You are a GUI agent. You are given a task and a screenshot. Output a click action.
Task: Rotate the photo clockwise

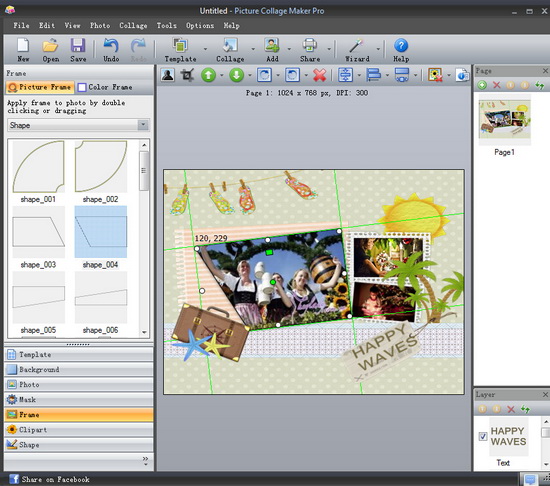(264, 75)
